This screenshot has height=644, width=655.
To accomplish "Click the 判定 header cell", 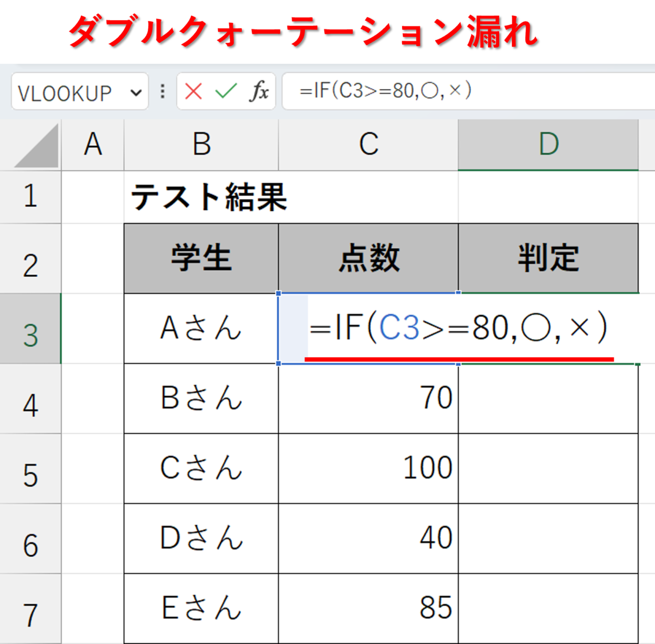I will (548, 258).
